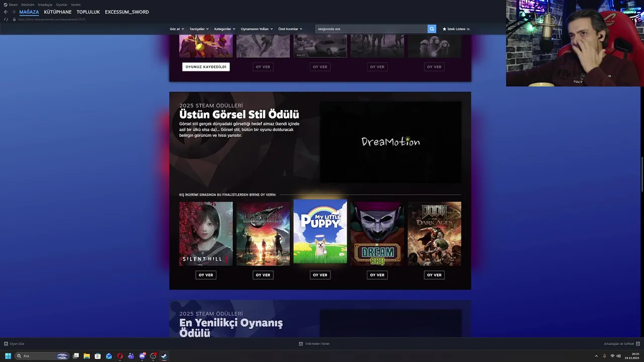Viewport: 644px width, 362px height.
Task: Click the microphone tray icon
Action: point(604,356)
